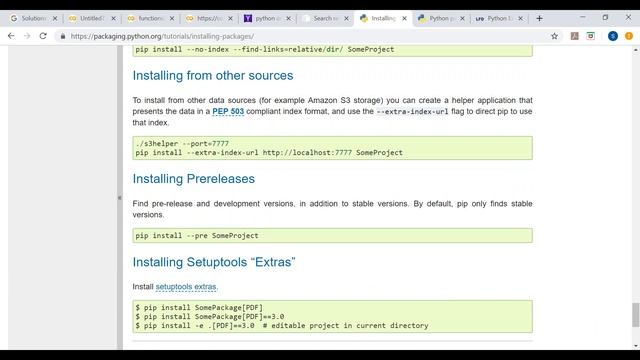Click the scrollbar up arrow
Viewport: 640px width, 360px height.
pyautogui.click(x=636, y=50)
